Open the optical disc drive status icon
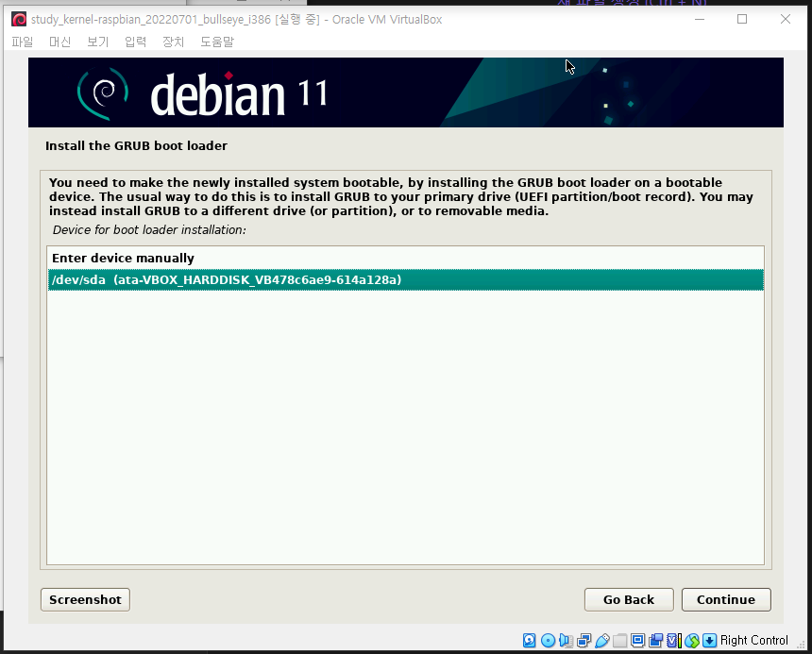This screenshot has height=654, width=812. pos(548,641)
